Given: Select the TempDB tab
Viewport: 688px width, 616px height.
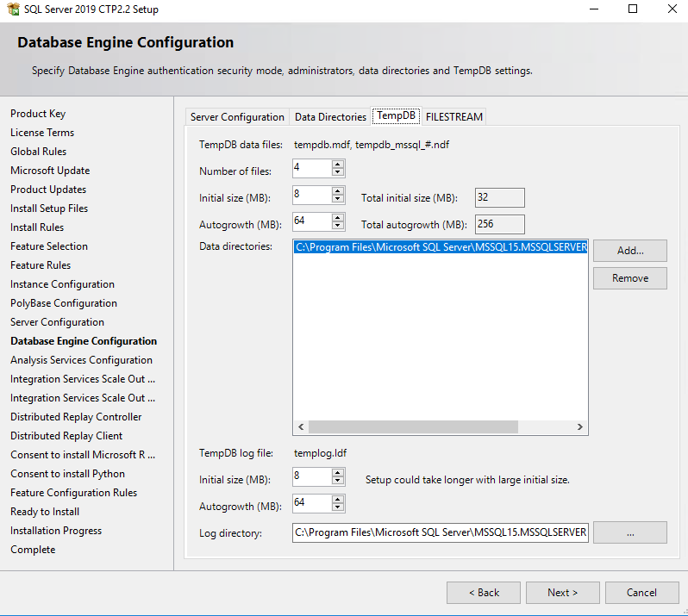Looking at the screenshot, I should click(397, 115).
